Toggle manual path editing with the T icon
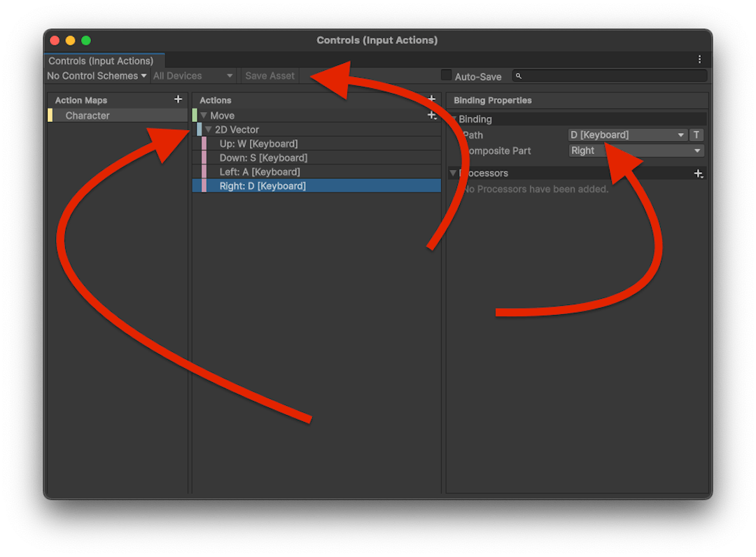Image resolution: width=756 pixels, height=557 pixels. point(698,134)
